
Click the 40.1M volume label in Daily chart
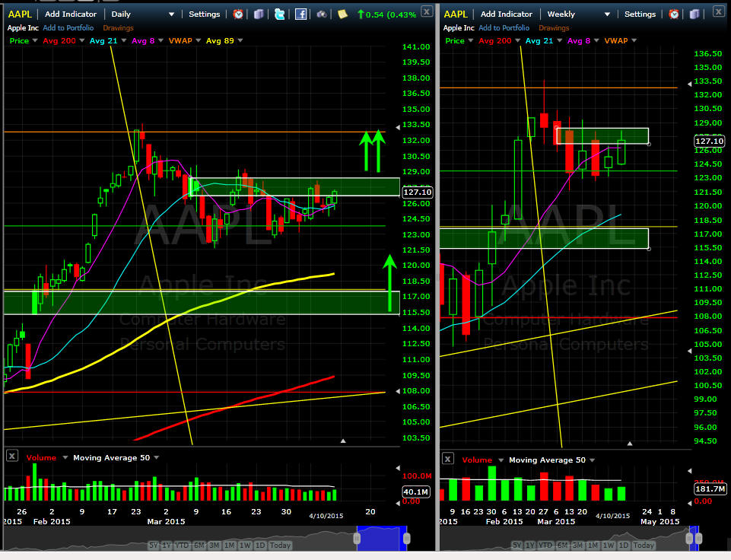tap(416, 492)
